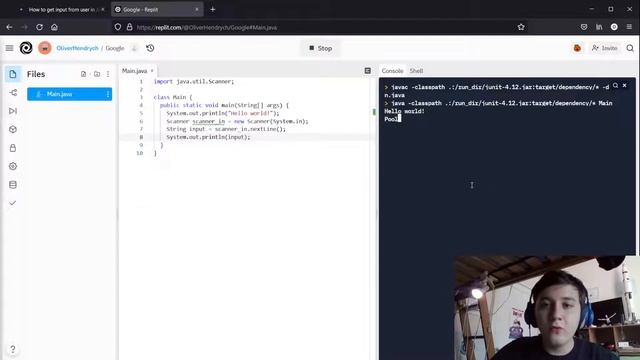This screenshot has width=640, height=360.
Task: Open the search icon in header
Action: pos(630,48)
